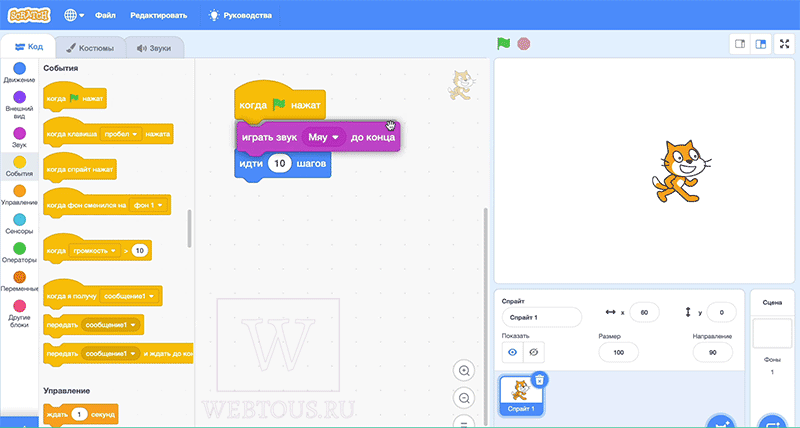The image size is (800, 428).
Task: Select Звук block category
Action: (19, 138)
